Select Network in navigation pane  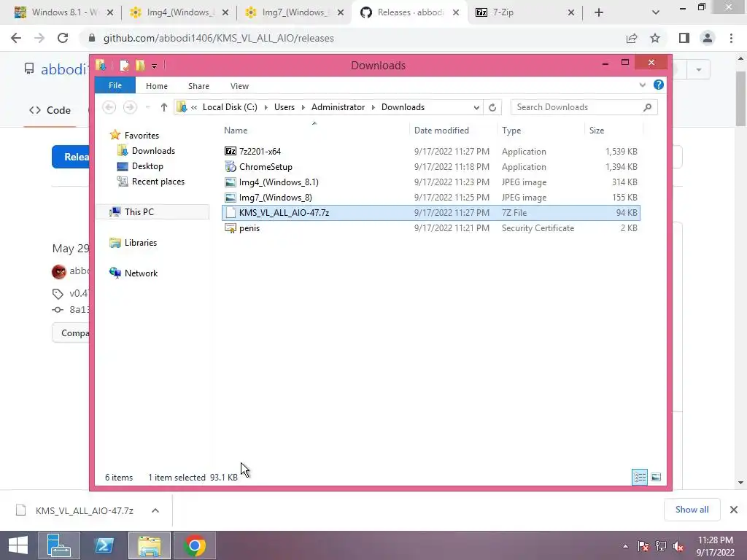(141, 273)
